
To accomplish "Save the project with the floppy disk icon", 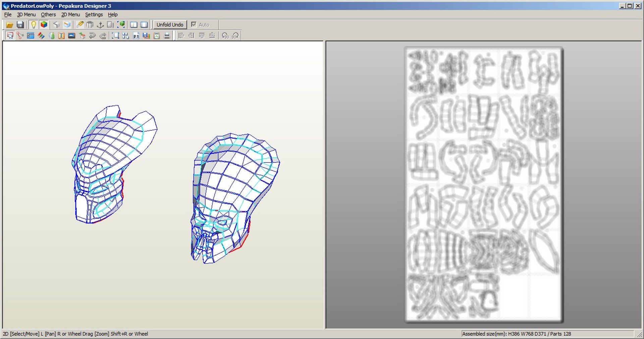I will coord(20,25).
